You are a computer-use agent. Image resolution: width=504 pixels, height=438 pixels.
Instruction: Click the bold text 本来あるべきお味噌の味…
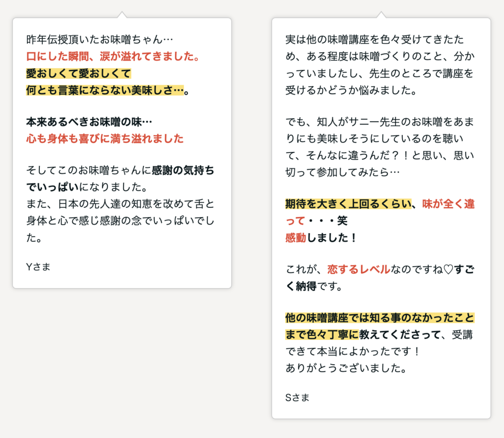(89, 122)
